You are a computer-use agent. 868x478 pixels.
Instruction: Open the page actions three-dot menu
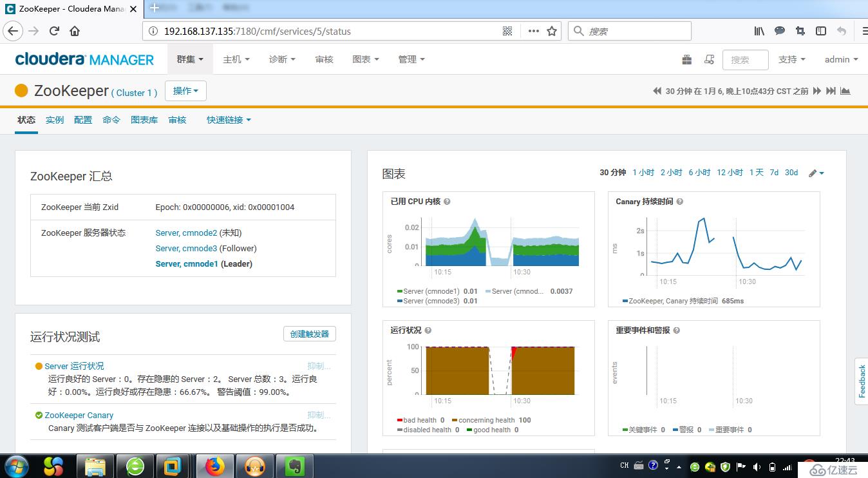[x=533, y=31]
